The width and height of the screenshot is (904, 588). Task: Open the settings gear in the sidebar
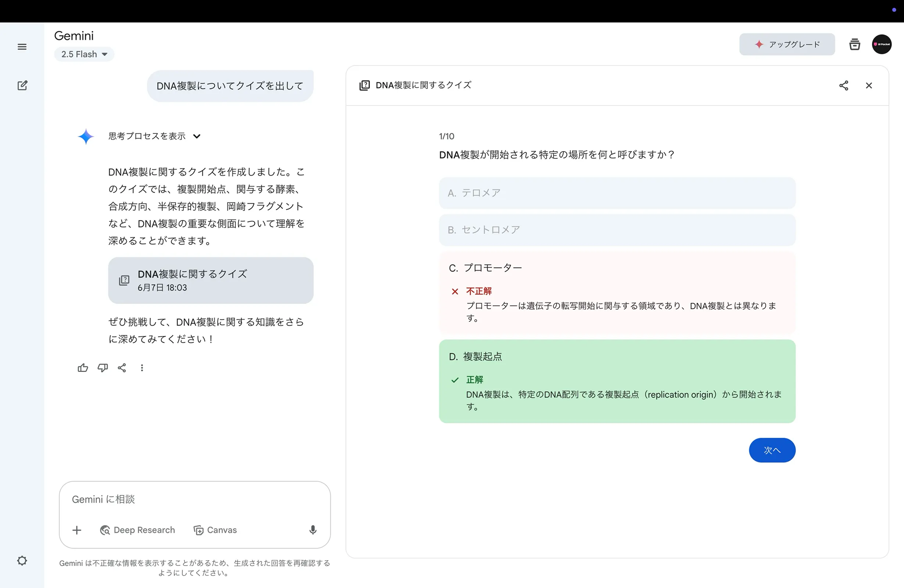22,560
